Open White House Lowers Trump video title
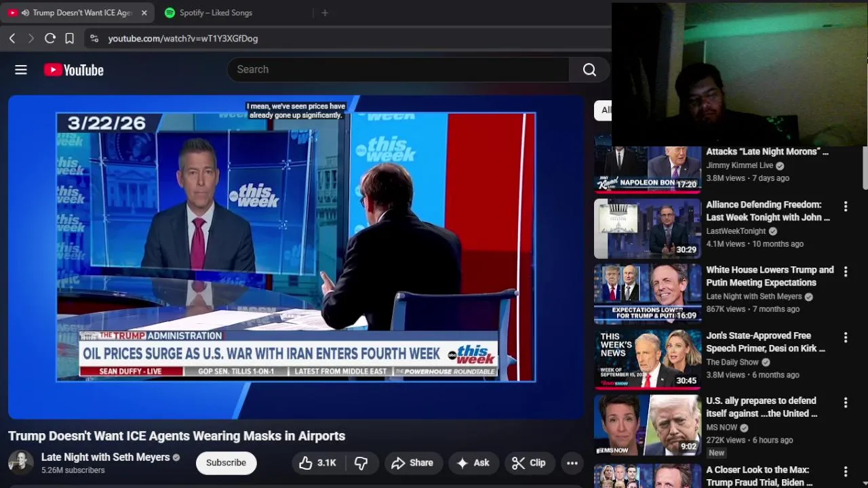This screenshot has width=868, height=488. [770, 277]
